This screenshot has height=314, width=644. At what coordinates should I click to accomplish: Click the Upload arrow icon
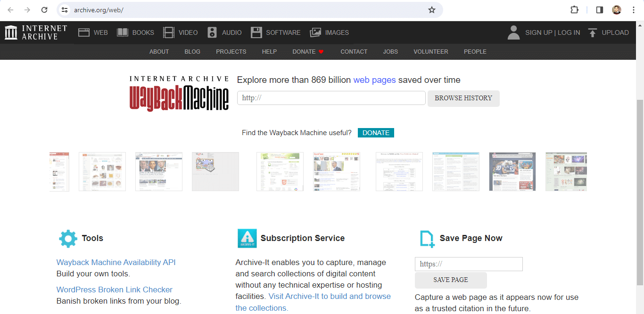click(x=593, y=32)
